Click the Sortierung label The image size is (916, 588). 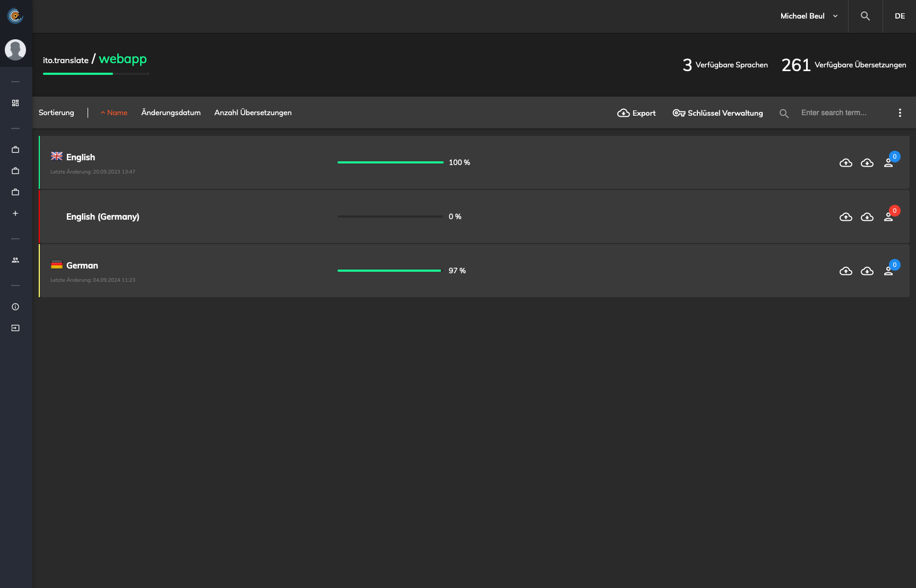pos(56,113)
